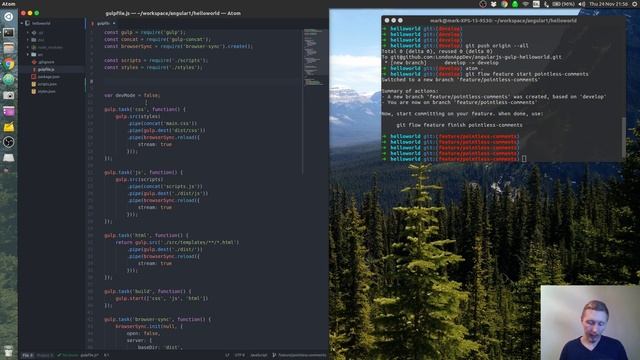
Task: Click the UTF-8 encoding selector in the status bar
Action: point(240,355)
